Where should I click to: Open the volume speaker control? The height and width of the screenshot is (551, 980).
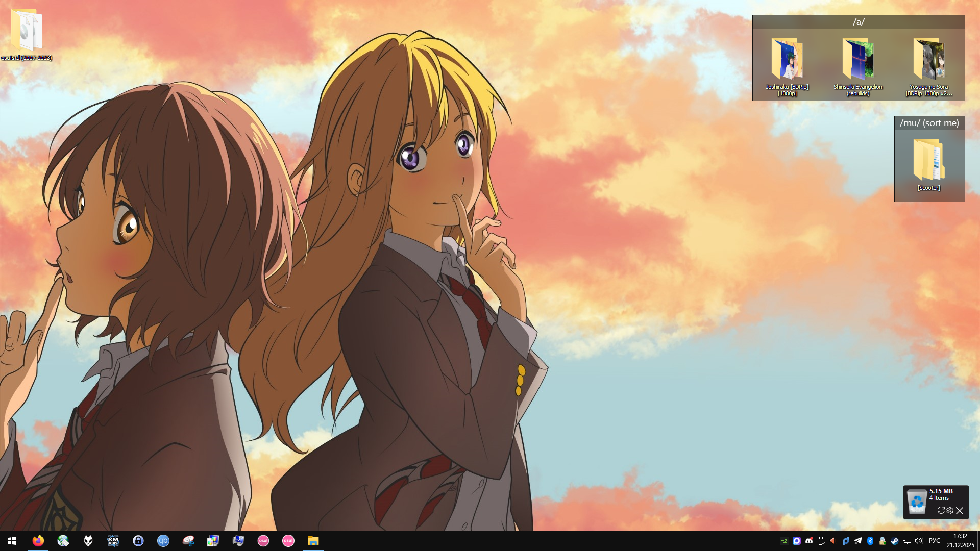tap(919, 541)
